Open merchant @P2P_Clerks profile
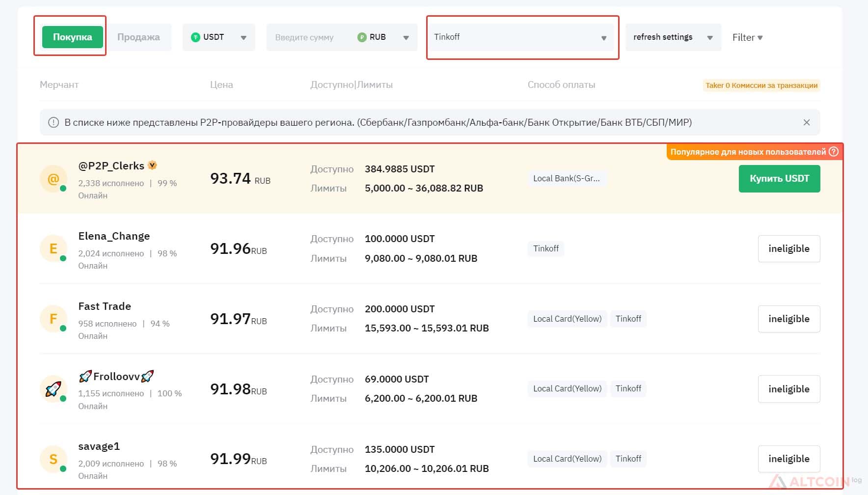This screenshot has height=495, width=868. click(111, 166)
